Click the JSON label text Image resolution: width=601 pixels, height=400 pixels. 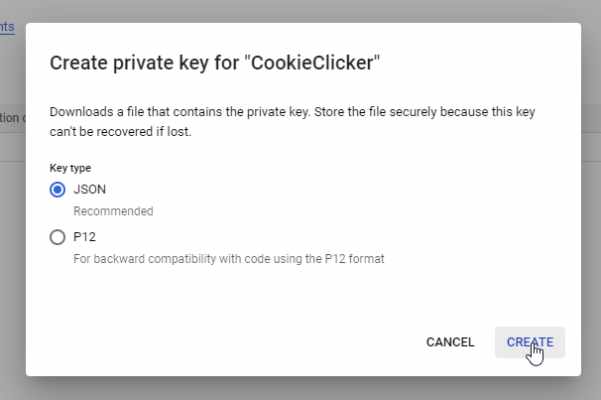90,189
